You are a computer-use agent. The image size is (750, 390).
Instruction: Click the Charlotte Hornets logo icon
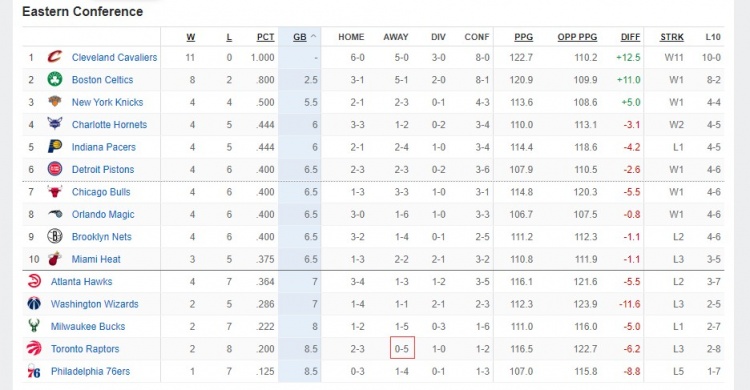55,124
